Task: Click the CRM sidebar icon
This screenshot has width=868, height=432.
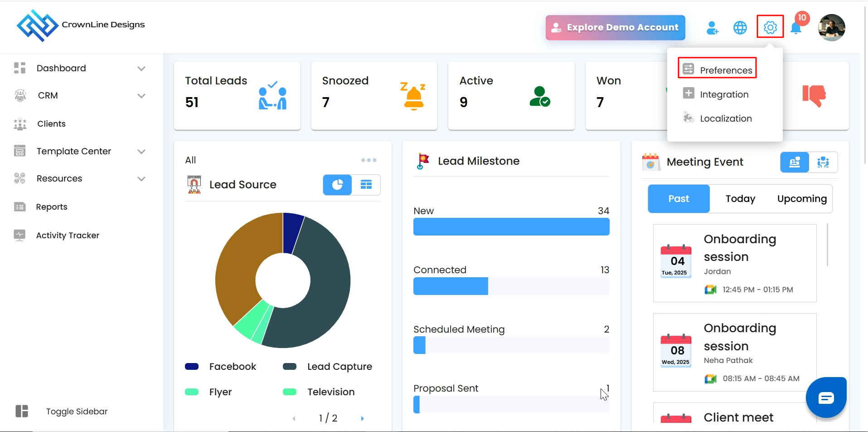Action: 20,95
